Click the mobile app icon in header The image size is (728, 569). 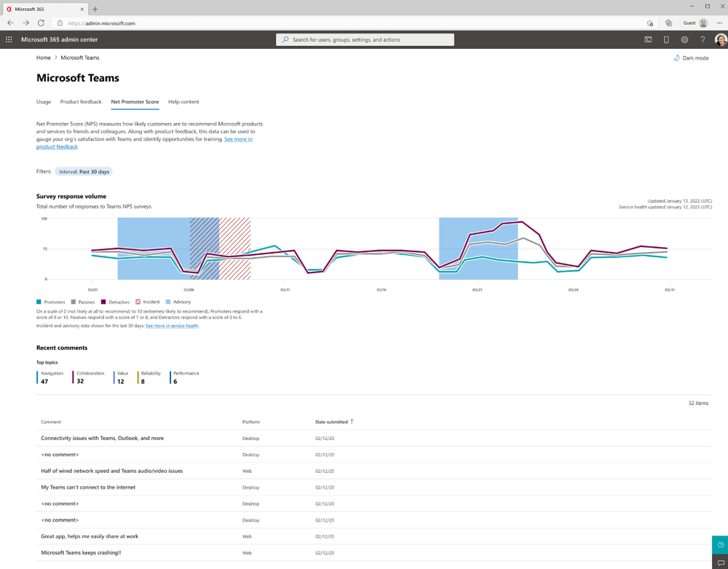[666, 39]
